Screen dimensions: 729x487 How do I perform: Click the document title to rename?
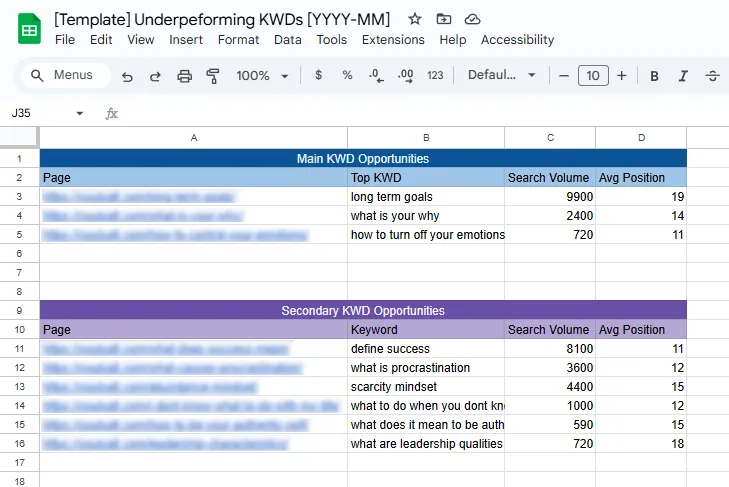222,20
